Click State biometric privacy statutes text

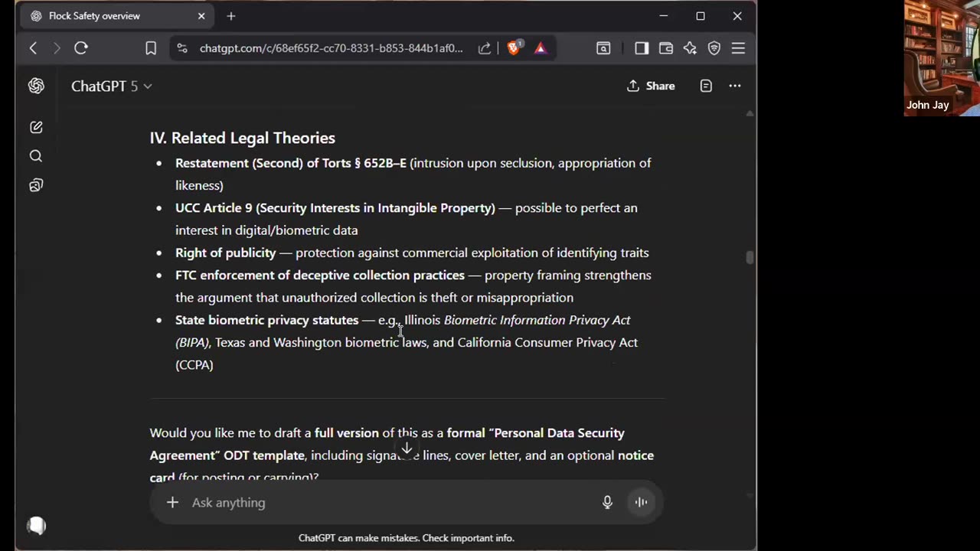[266, 320]
